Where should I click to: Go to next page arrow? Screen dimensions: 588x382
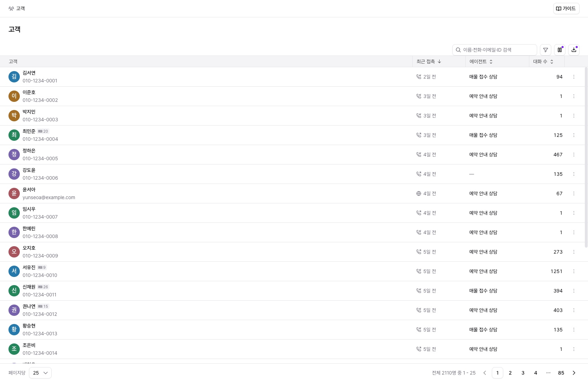pyautogui.click(x=574, y=373)
